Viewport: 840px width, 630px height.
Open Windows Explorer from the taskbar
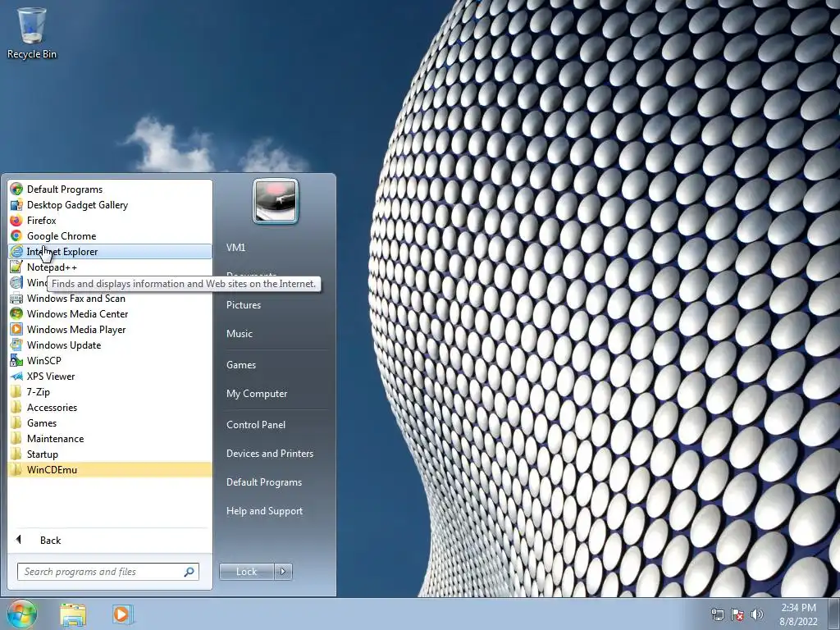(73, 614)
